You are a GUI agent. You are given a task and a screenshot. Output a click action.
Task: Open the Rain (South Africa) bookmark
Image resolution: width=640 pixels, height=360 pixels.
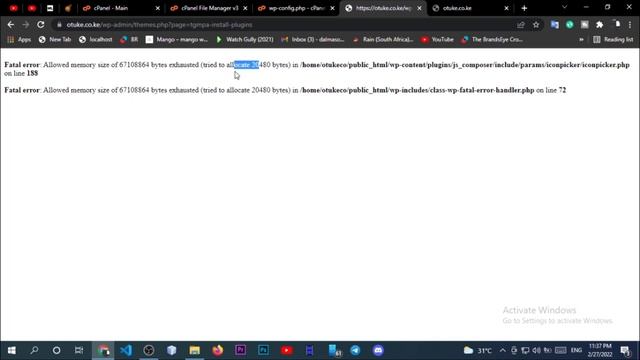383,40
